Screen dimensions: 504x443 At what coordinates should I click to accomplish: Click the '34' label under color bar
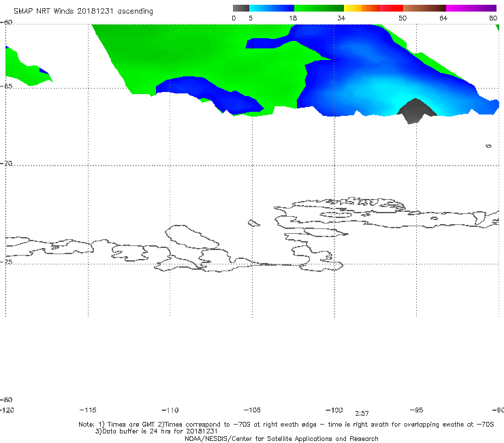coord(341,18)
